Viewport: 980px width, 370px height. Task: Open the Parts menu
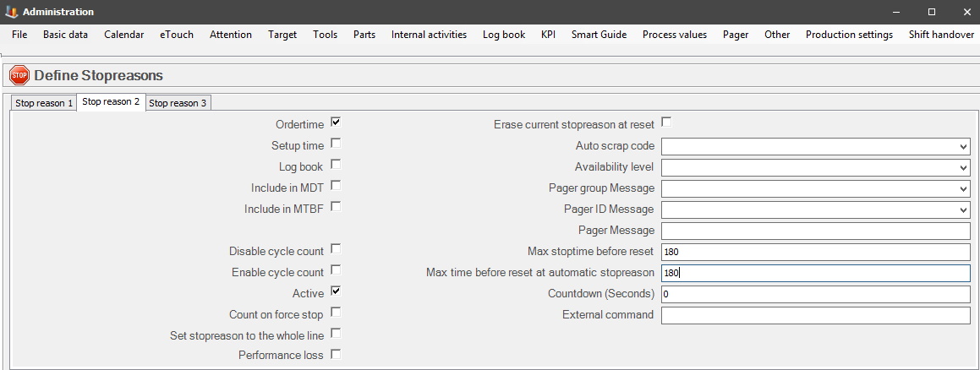[x=364, y=35]
